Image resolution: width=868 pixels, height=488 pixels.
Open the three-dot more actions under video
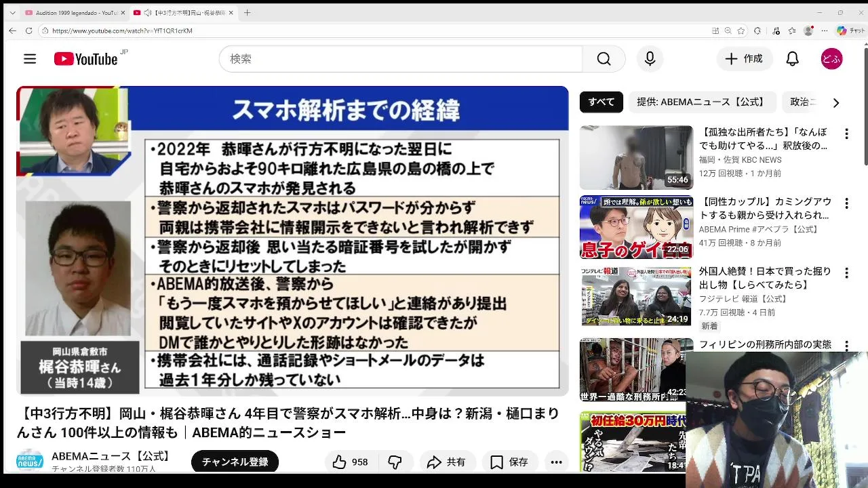pyautogui.click(x=556, y=462)
